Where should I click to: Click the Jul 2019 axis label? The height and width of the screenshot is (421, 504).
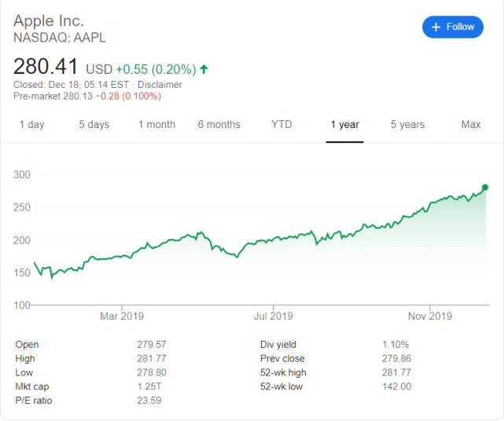click(274, 317)
